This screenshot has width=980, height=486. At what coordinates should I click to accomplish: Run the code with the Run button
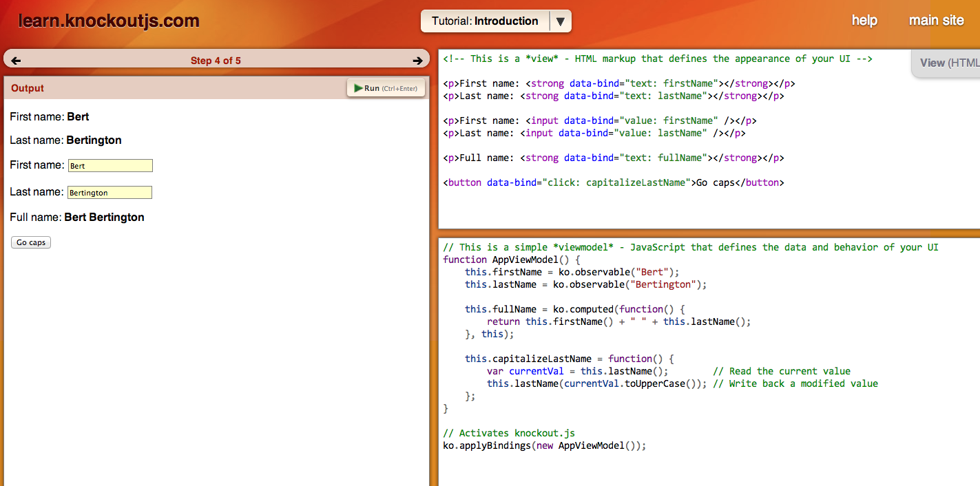[386, 88]
